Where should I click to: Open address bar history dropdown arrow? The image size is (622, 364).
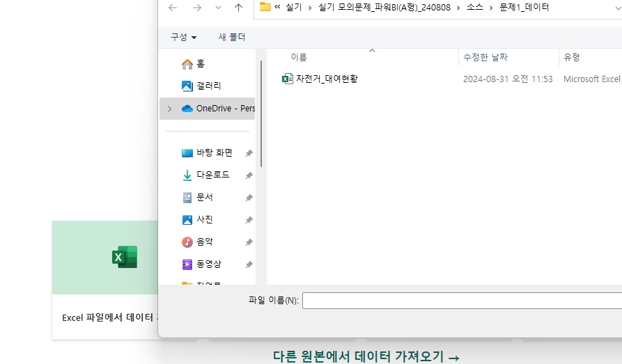coord(618,8)
